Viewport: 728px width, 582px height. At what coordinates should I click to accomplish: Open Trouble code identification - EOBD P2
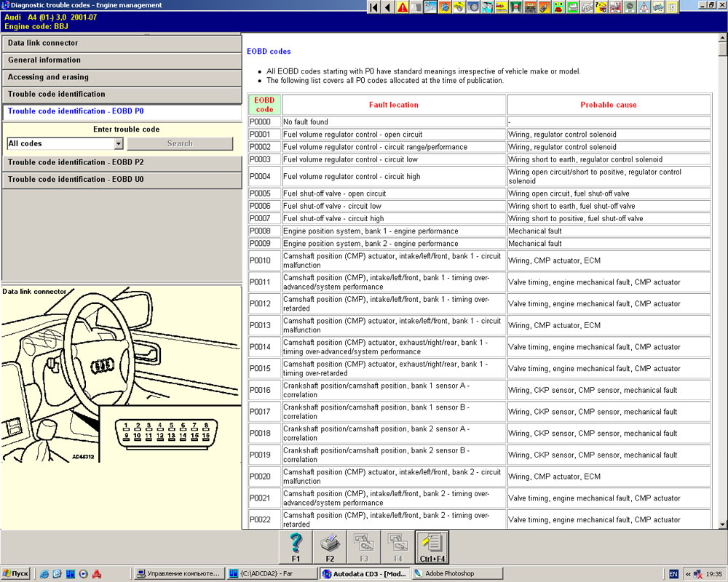121,163
